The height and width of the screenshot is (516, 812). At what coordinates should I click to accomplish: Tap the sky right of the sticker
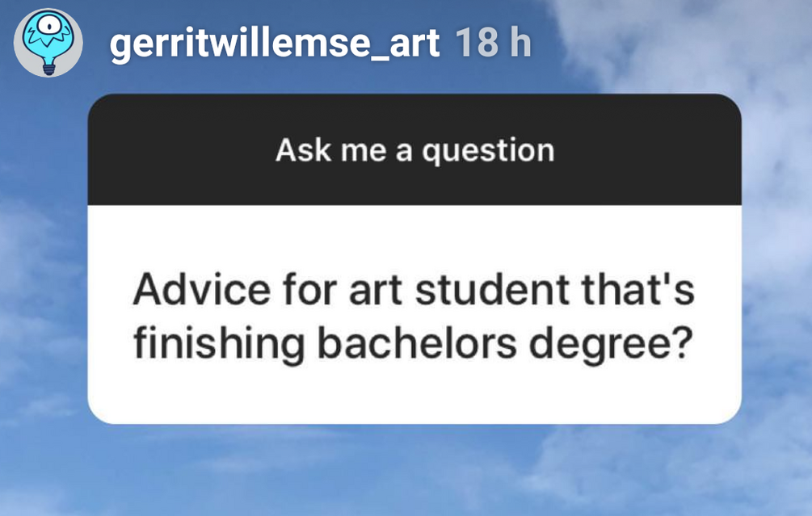click(x=776, y=266)
